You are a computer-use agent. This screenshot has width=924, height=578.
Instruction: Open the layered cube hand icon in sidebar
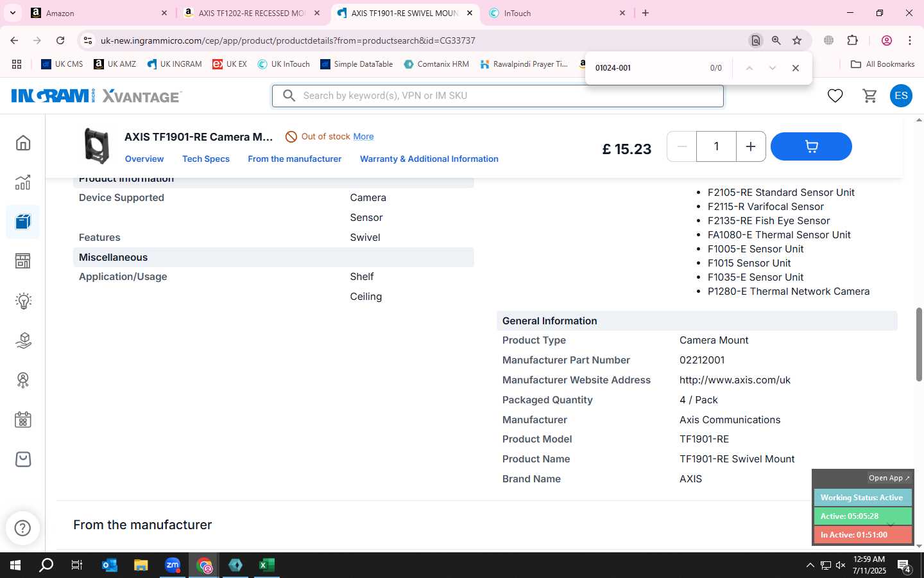[23, 340]
